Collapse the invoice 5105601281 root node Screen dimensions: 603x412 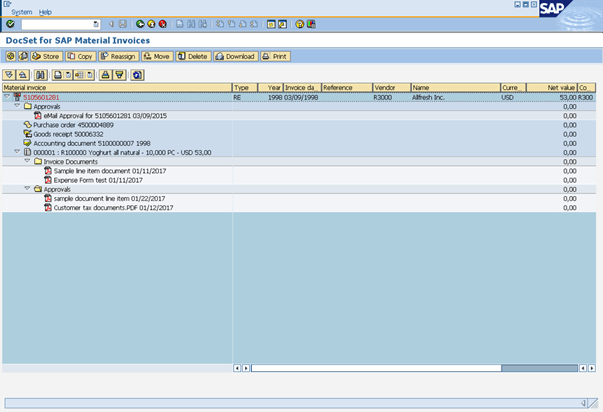pyautogui.click(x=6, y=98)
